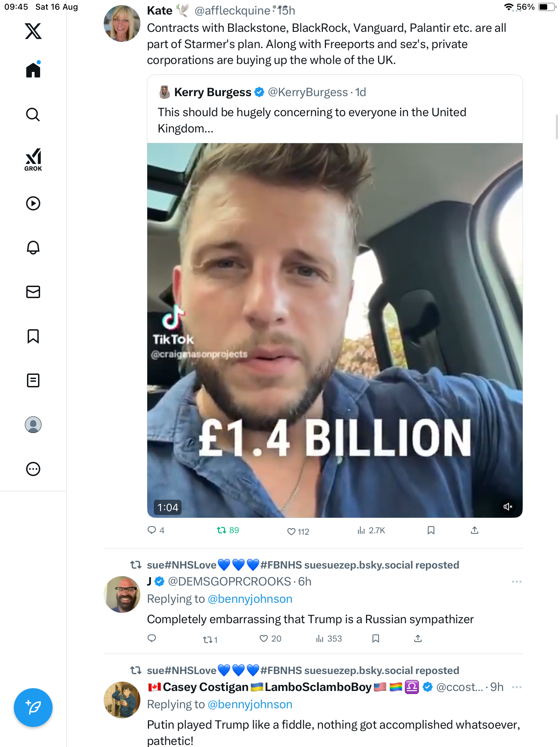Screen dimensions: 560x747
Task: Open Grok from the sidebar
Action: point(33,159)
